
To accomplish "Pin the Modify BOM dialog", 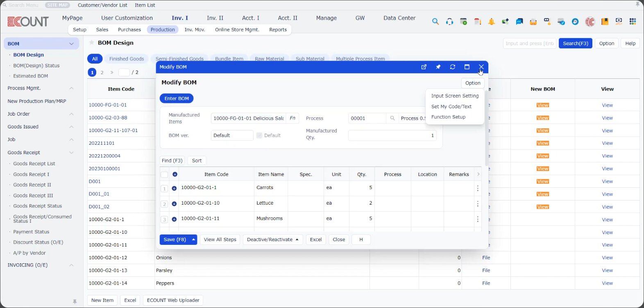I will click(x=438, y=67).
